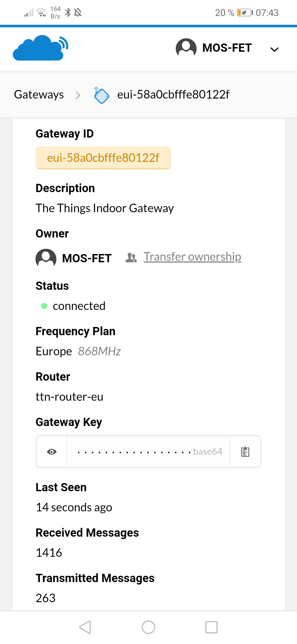Tap the Android back navigation button

coord(85,627)
